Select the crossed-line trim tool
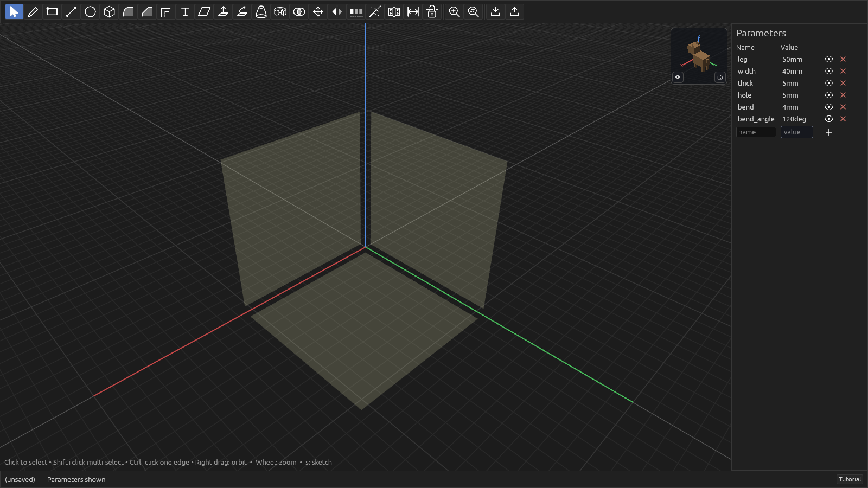This screenshot has width=868, height=488. click(375, 11)
